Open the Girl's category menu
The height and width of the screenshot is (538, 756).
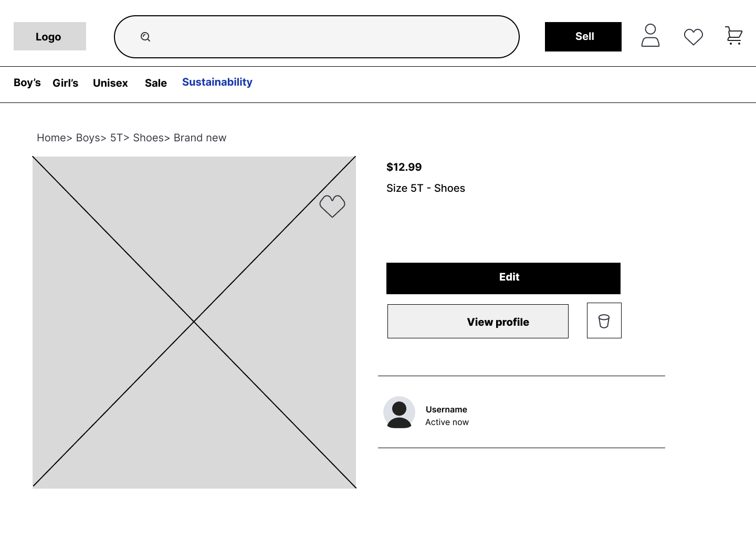66,83
